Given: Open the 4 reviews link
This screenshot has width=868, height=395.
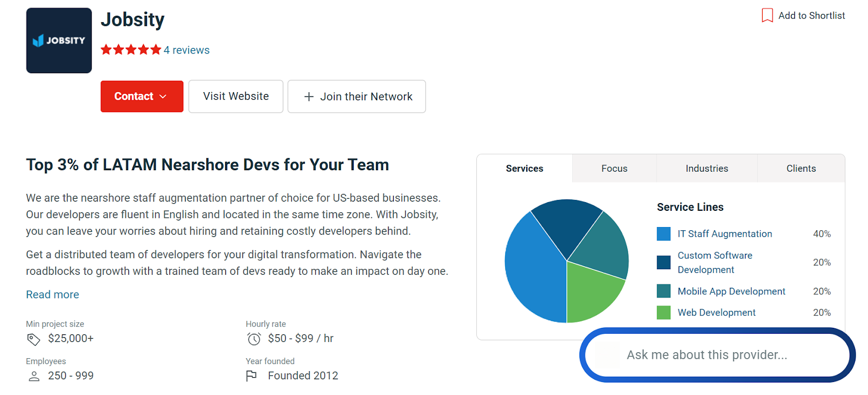Looking at the screenshot, I should (x=187, y=50).
